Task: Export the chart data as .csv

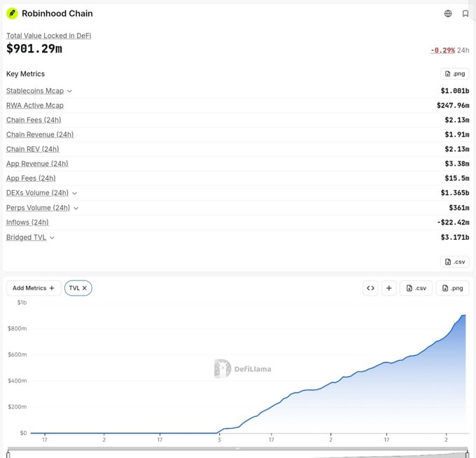Action: click(416, 288)
